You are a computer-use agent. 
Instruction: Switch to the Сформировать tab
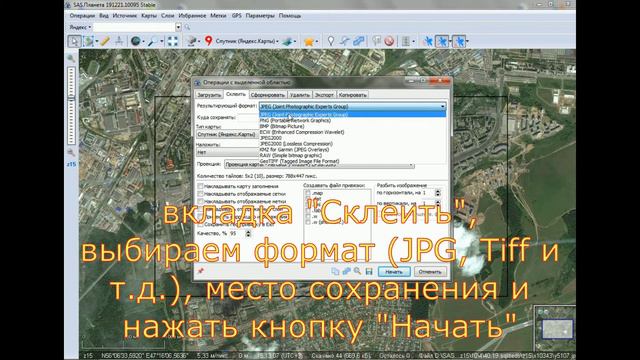pos(268,95)
